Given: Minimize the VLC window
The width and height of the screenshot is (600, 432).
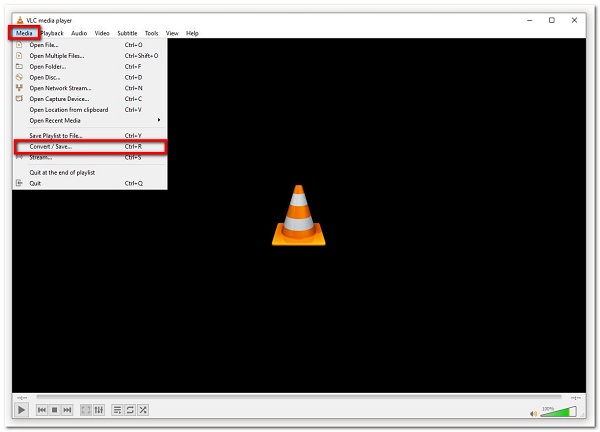Looking at the screenshot, I should coord(530,20).
